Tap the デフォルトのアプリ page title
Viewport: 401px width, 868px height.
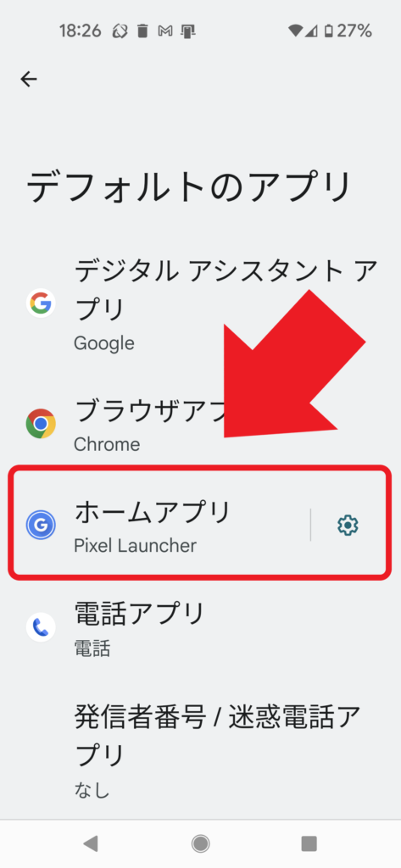[x=188, y=187]
